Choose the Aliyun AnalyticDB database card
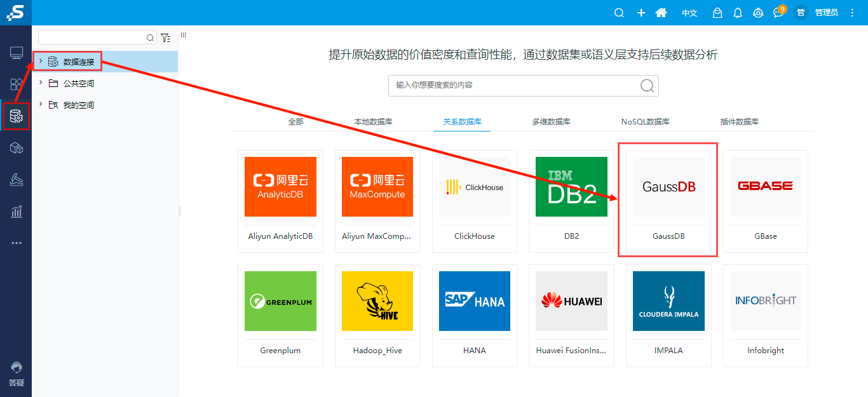This screenshot has width=868, height=397. click(280, 201)
